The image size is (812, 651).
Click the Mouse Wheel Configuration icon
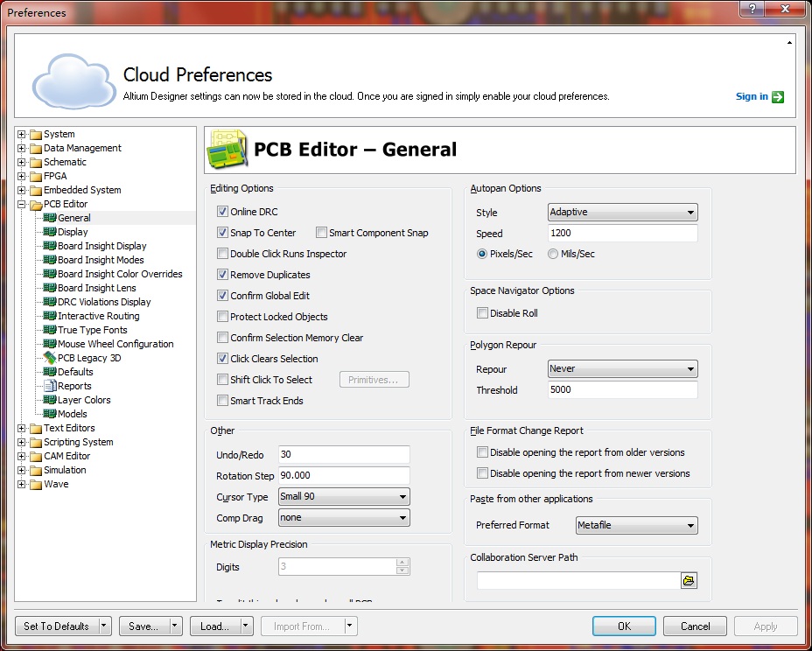[50, 344]
